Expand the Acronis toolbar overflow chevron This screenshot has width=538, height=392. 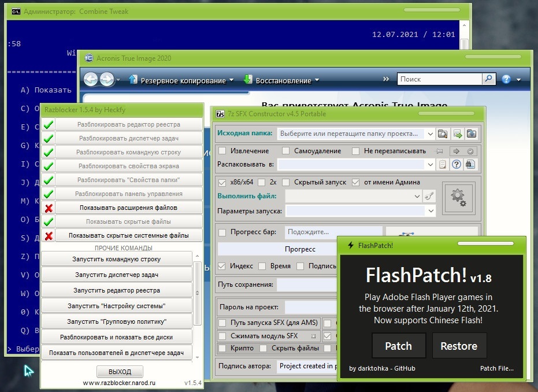pyautogui.click(x=386, y=79)
